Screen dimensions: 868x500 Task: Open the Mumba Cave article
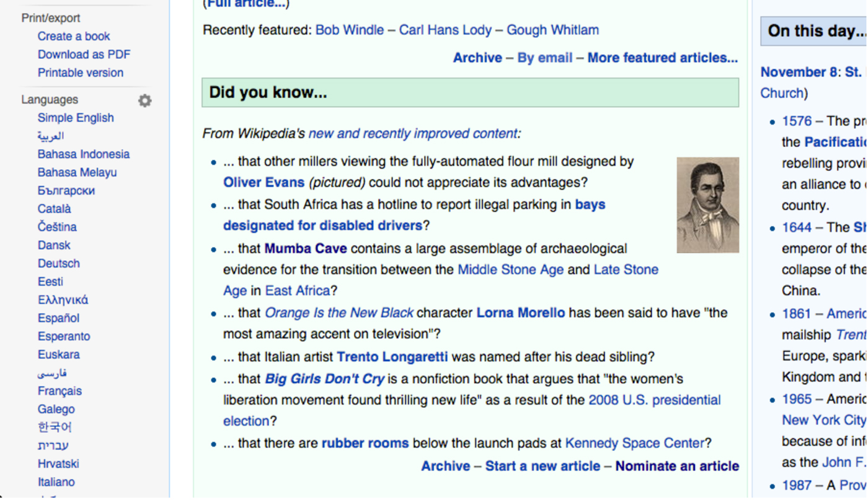click(x=306, y=248)
